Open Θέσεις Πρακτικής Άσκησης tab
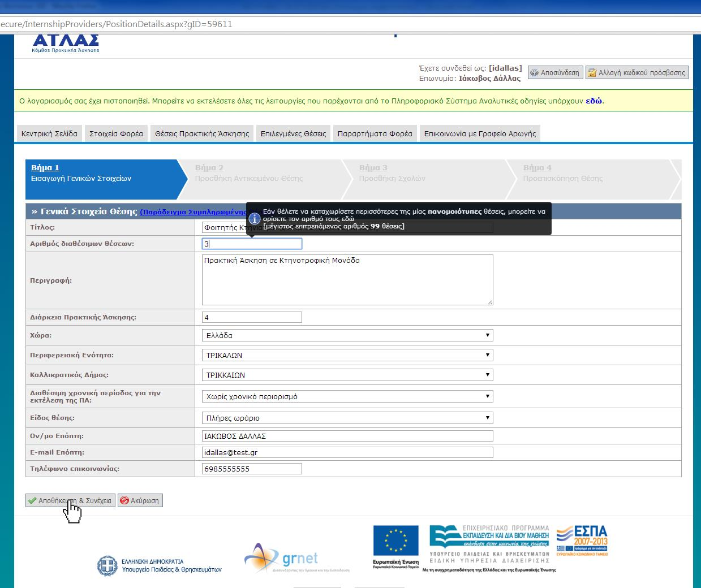The height and width of the screenshot is (588, 701). pos(202,133)
